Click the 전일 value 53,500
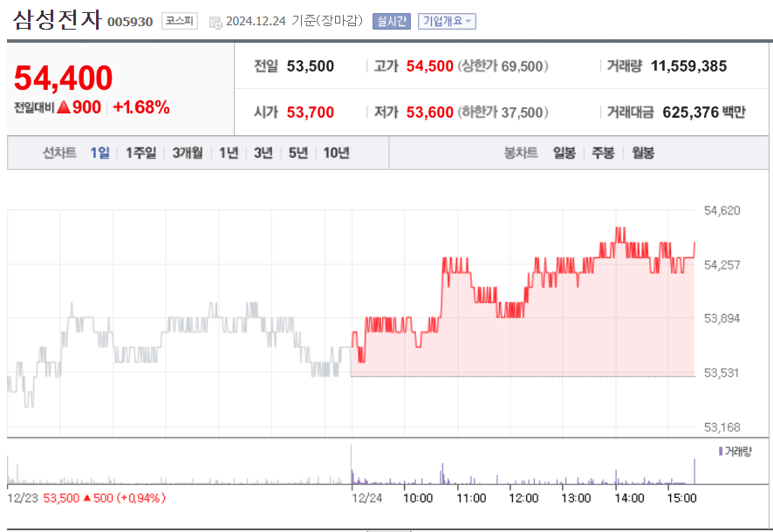This screenshot has width=773, height=532. click(x=310, y=66)
